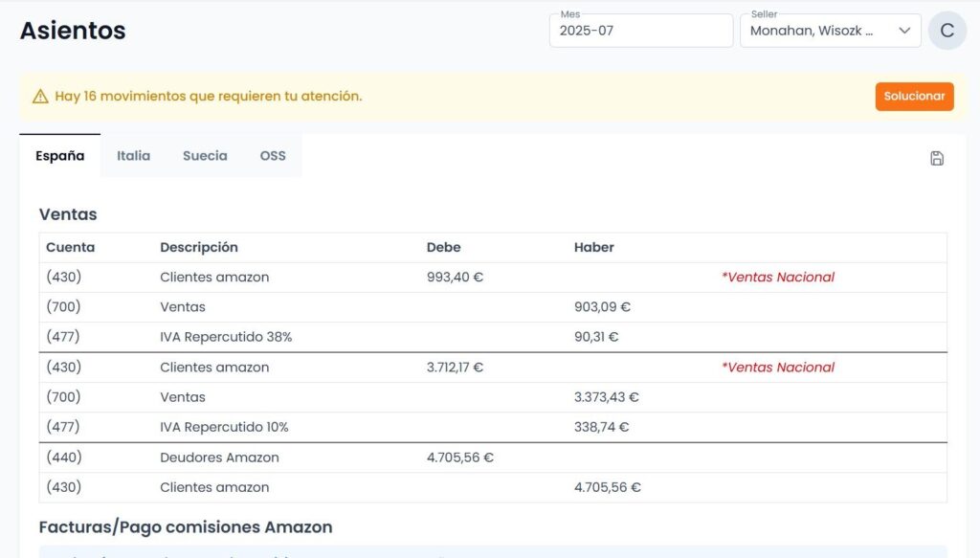Click the IVA Repercutido 10% row
The width and height of the screenshot is (980, 558).
[493, 427]
